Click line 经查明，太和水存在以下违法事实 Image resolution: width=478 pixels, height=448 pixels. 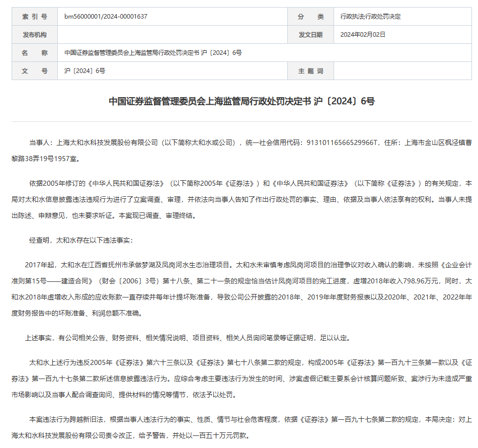(x=81, y=240)
